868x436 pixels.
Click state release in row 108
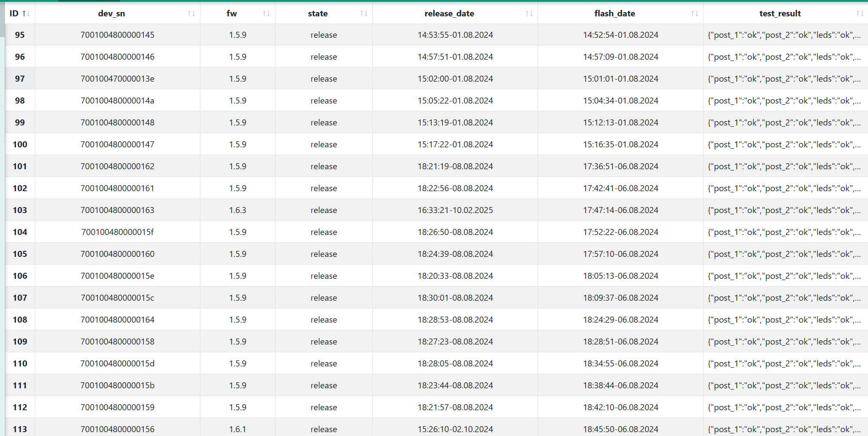tap(324, 320)
